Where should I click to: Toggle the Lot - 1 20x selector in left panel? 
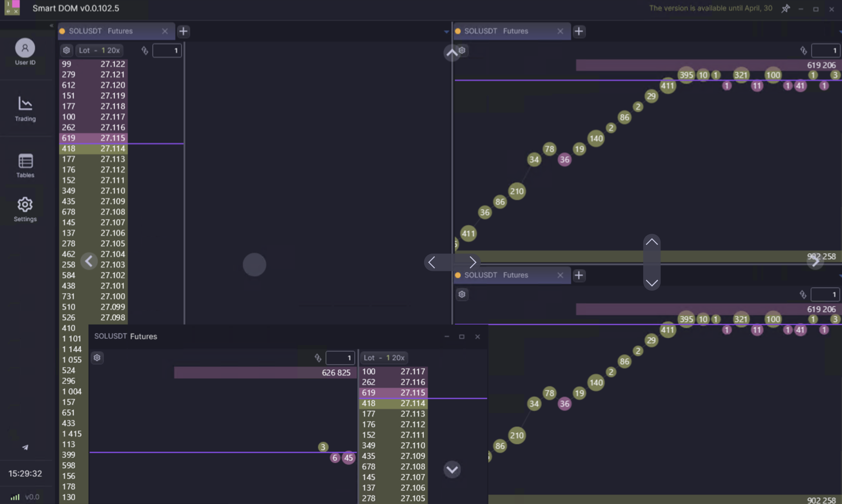pos(99,50)
